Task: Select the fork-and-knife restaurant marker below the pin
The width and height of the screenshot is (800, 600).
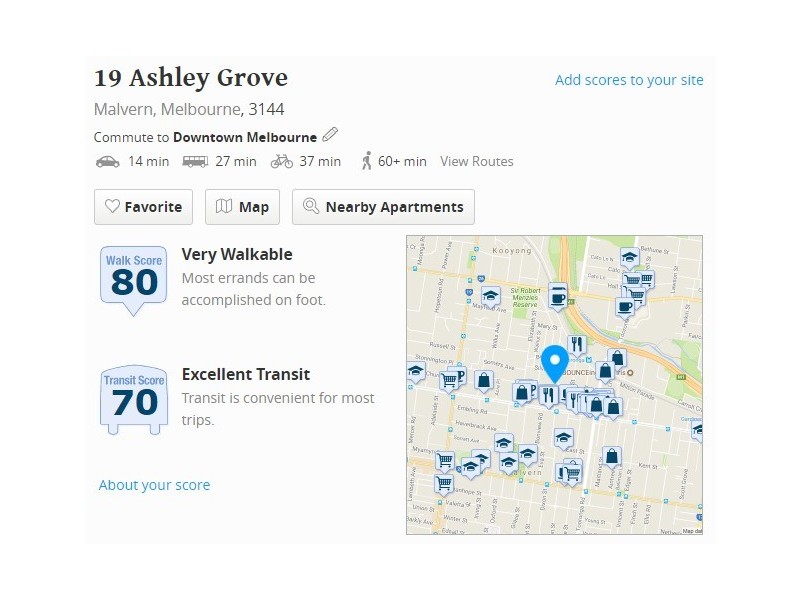Action: [550, 393]
